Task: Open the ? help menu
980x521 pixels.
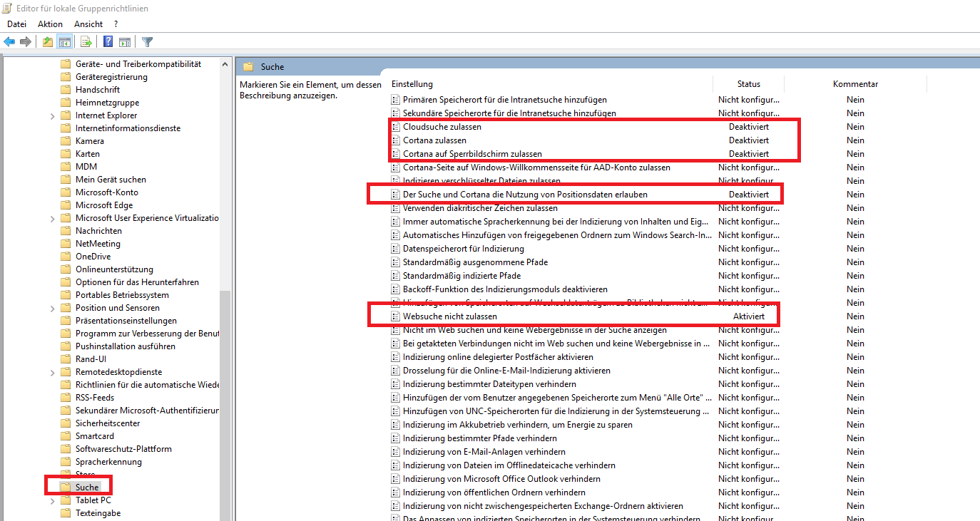Action: 116,24
